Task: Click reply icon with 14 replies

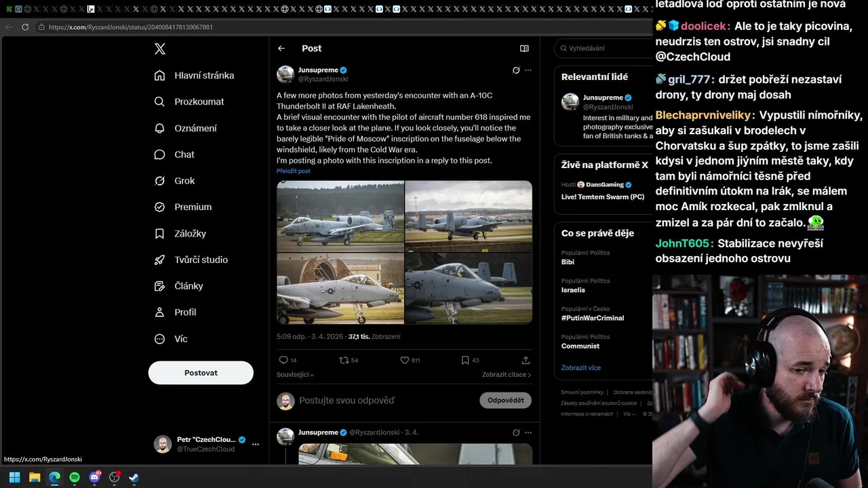Action: point(283,360)
